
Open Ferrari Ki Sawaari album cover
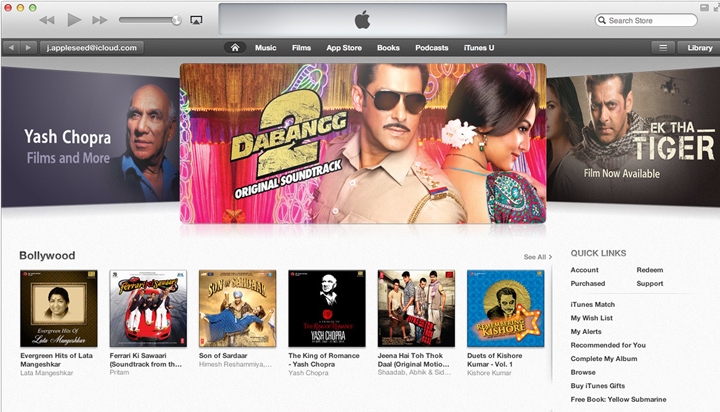click(x=148, y=308)
